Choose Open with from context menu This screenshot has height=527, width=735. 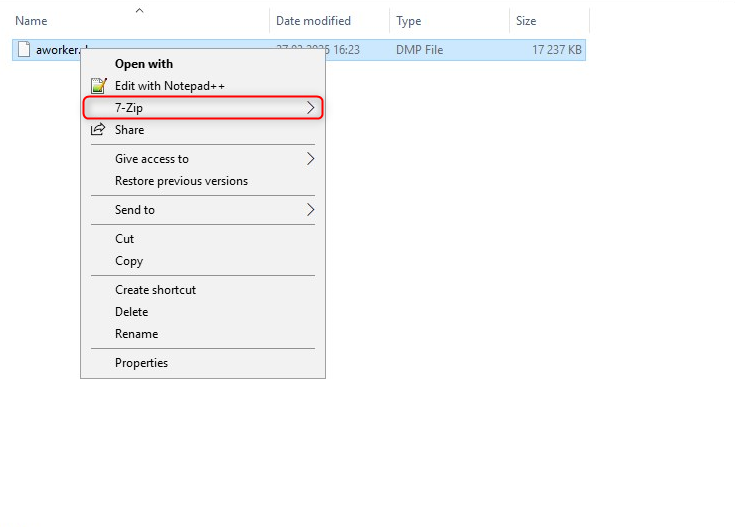tap(144, 64)
